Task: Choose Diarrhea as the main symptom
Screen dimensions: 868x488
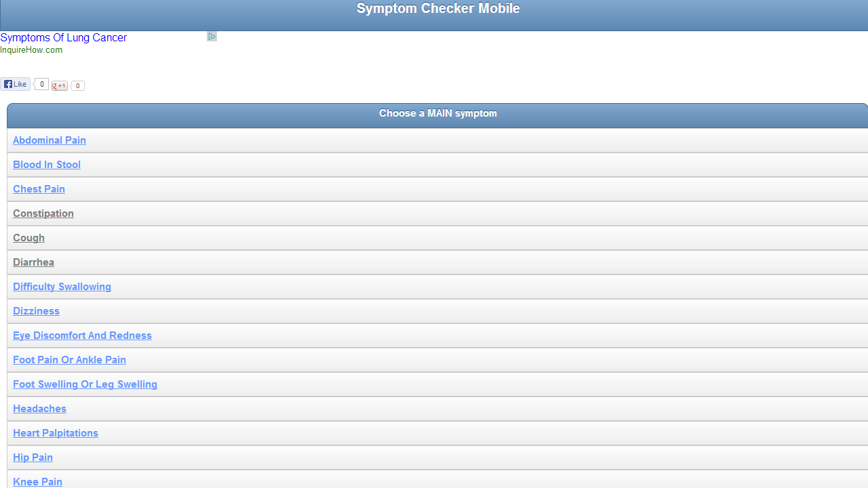Action: tap(34, 262)
